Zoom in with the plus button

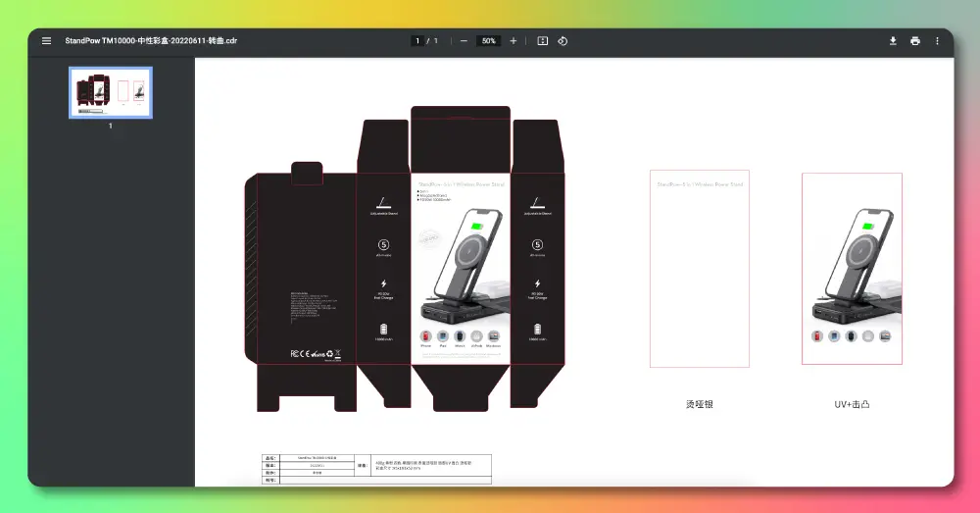pos(514,40)
